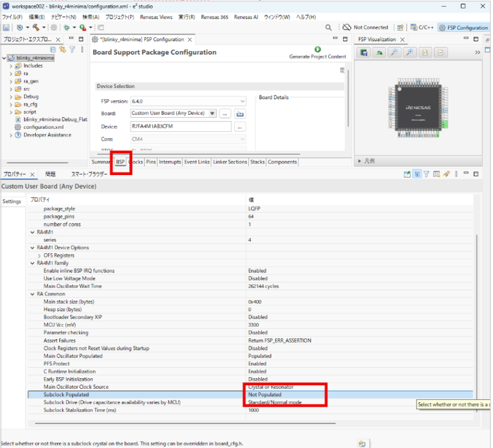Viewport: 493px width, 448px height.
Task: Expand the Debug folder
Action: click(x=11, y=97)
